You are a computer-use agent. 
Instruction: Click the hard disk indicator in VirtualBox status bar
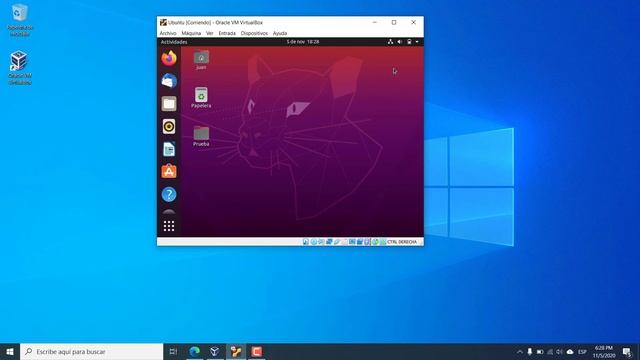pyautogui.click(x=306, y=242)
